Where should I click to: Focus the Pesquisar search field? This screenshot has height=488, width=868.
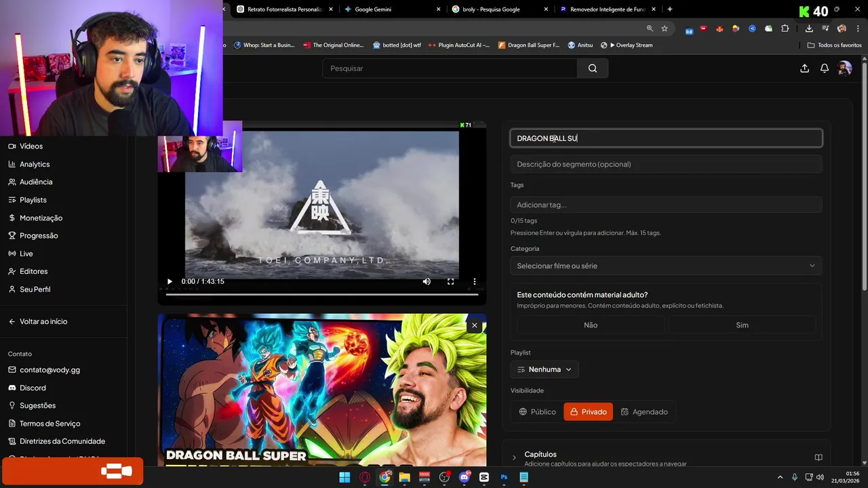(450, 68)
